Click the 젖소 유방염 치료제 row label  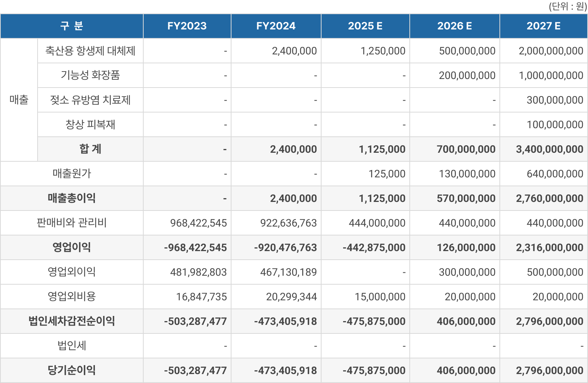point(90,100)
